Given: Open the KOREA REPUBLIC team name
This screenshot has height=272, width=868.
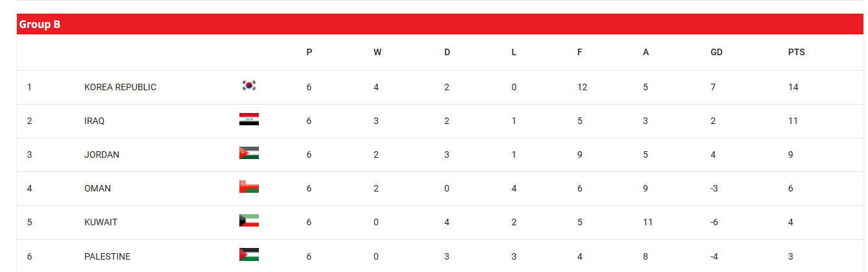Looking at the screenshot, I should point(120,87).
